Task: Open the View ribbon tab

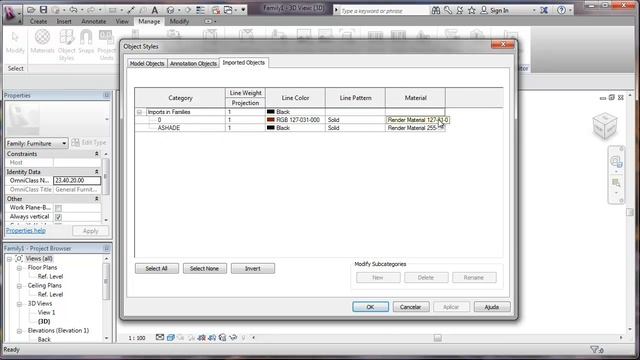Action: pos(122,21)
